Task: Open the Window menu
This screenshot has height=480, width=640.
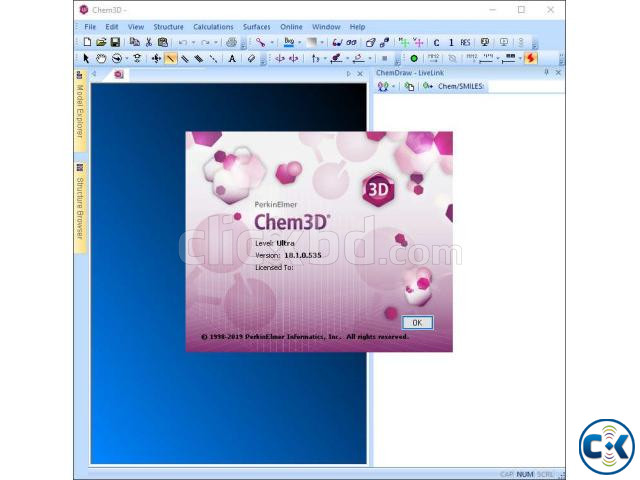Action: pos(326,27)
